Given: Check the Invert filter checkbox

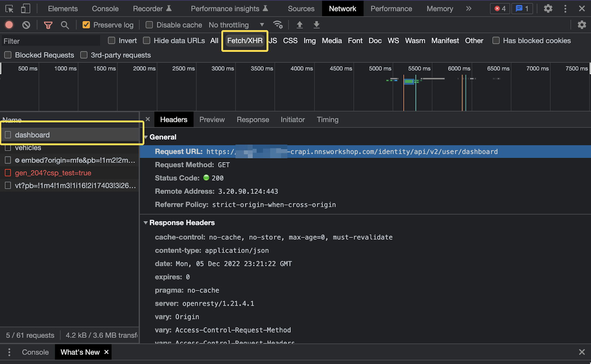Looking at the screenshot, I should coord(112,41).
